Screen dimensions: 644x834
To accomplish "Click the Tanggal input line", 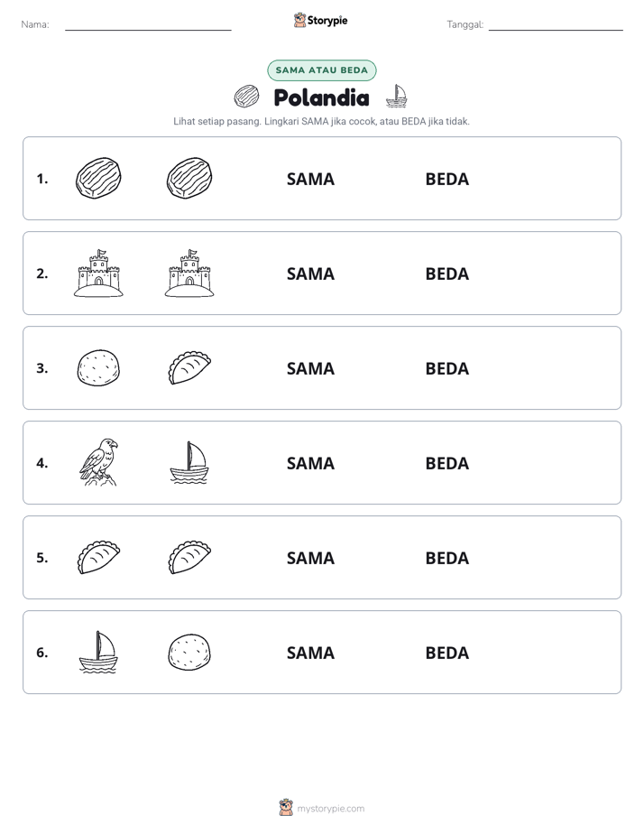I will pyautogui.click(x=556, y=25).
